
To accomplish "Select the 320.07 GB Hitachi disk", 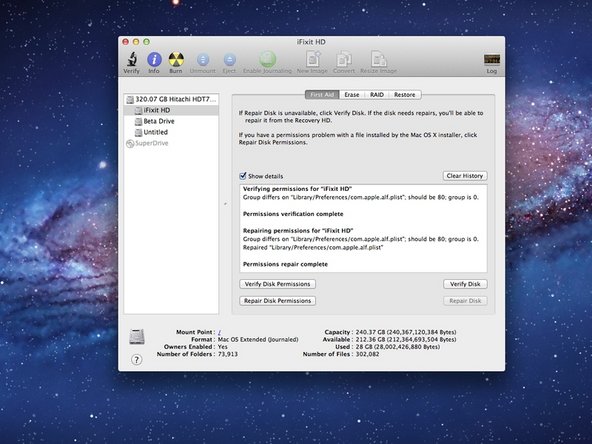I will coord(171,99).
